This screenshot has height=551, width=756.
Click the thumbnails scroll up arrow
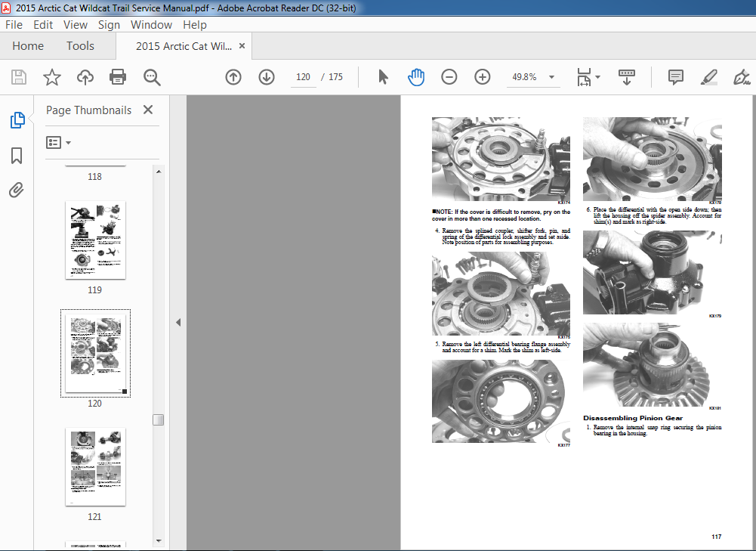[x=159, y=172]
